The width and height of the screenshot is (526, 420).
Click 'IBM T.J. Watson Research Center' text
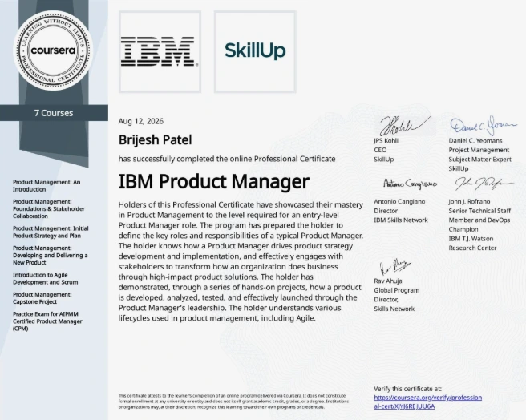click(472, 243)
